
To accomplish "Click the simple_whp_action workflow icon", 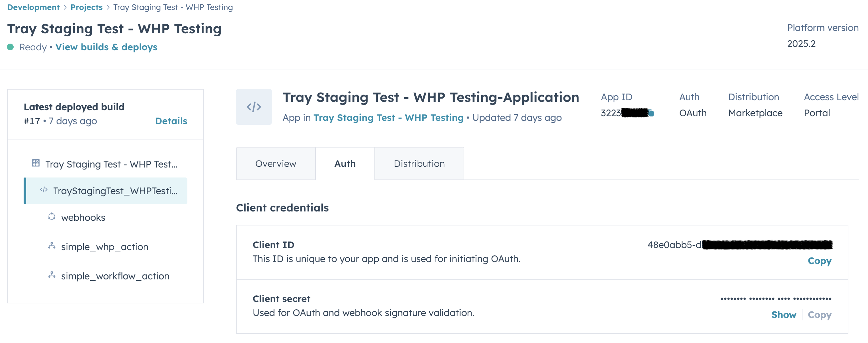I will point(52,246).
